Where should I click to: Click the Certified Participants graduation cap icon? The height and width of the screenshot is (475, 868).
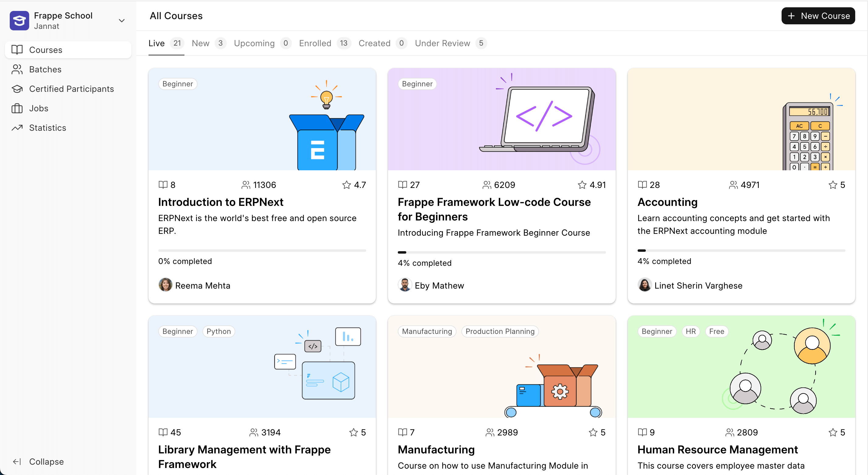[x=17, y=89]
